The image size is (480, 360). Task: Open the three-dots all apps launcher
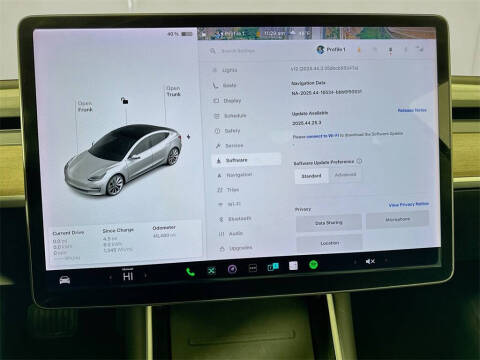[253, 268]
